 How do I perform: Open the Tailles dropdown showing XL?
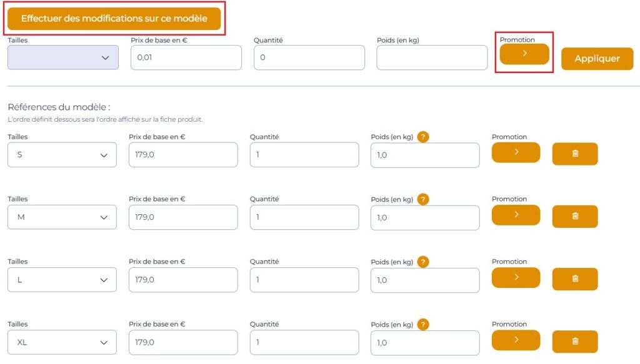(x=62, y=342)
